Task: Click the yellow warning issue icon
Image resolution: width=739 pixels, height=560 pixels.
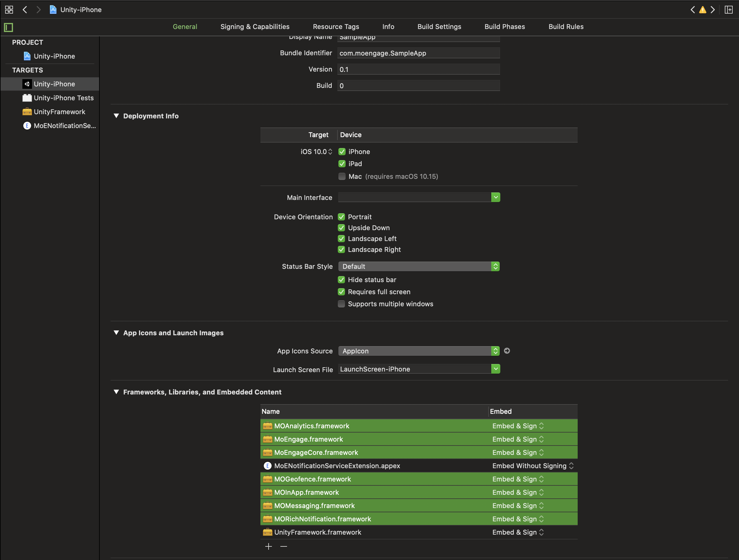Action: pos(702,10)
